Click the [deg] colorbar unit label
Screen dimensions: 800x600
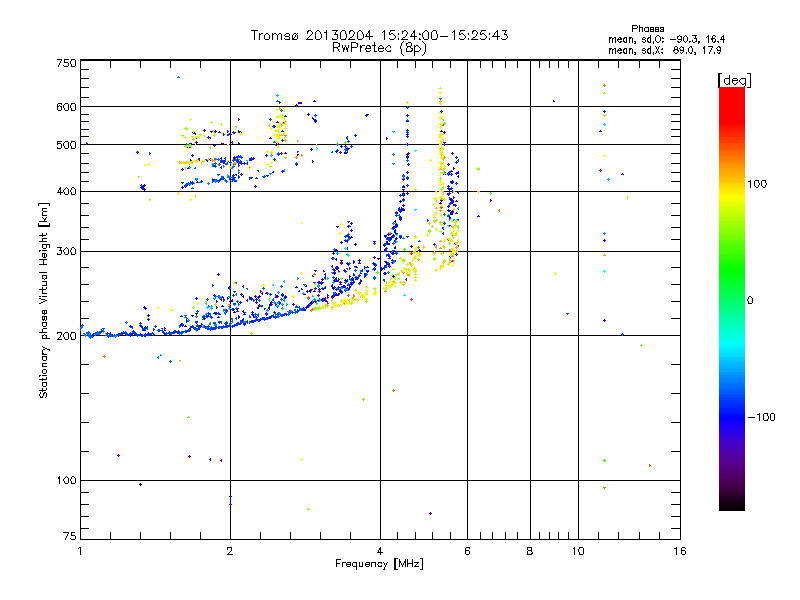point(734,80)
